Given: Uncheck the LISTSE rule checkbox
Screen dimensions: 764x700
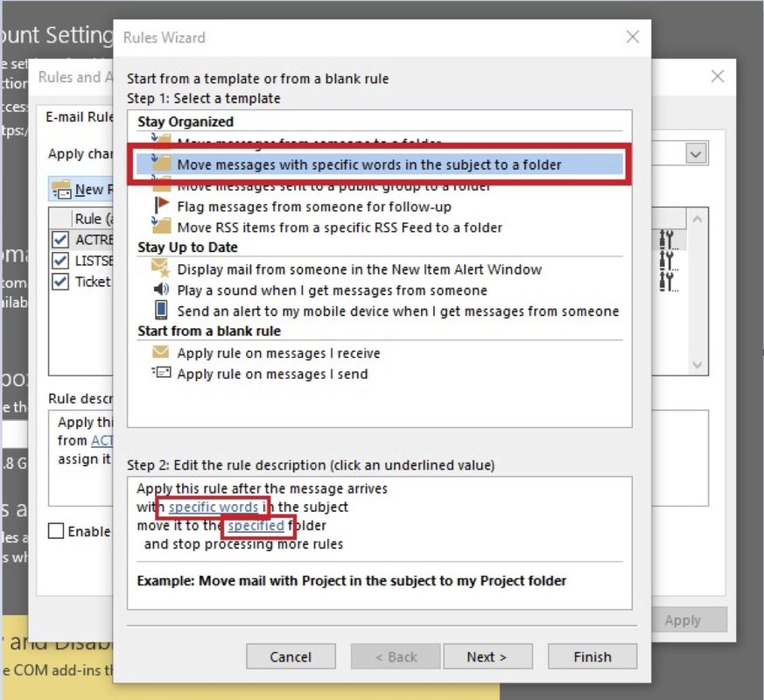Looking at the screenshot, I should [x=60, y=261].
